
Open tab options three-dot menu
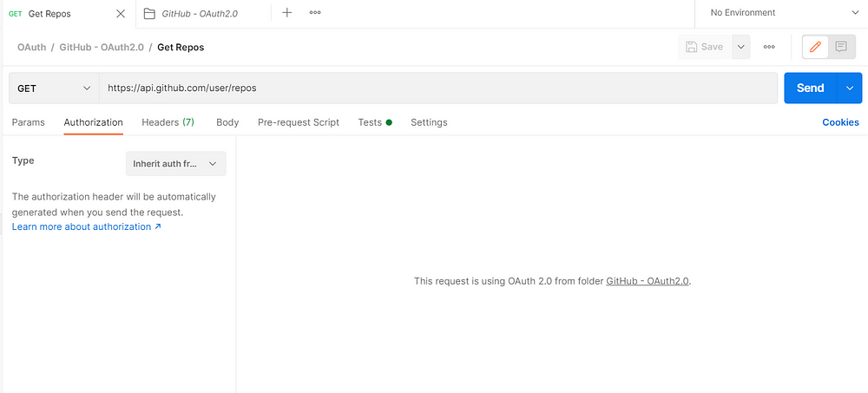[314, 13]
